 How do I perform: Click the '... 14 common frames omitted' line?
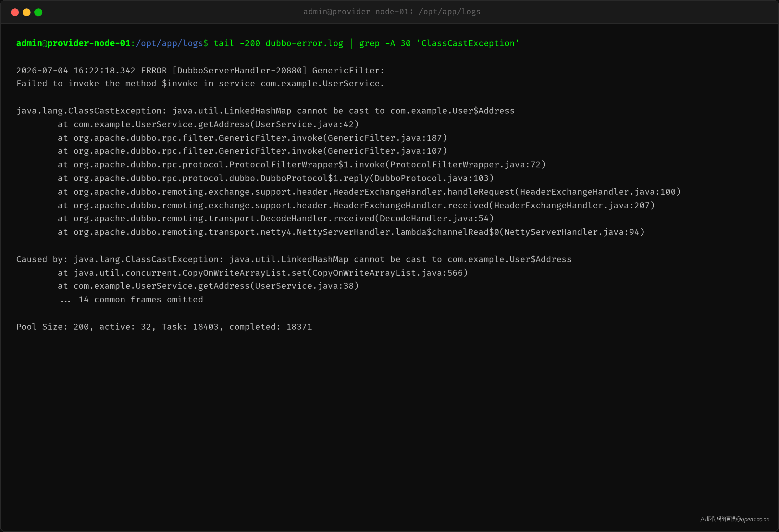(131, 300)
